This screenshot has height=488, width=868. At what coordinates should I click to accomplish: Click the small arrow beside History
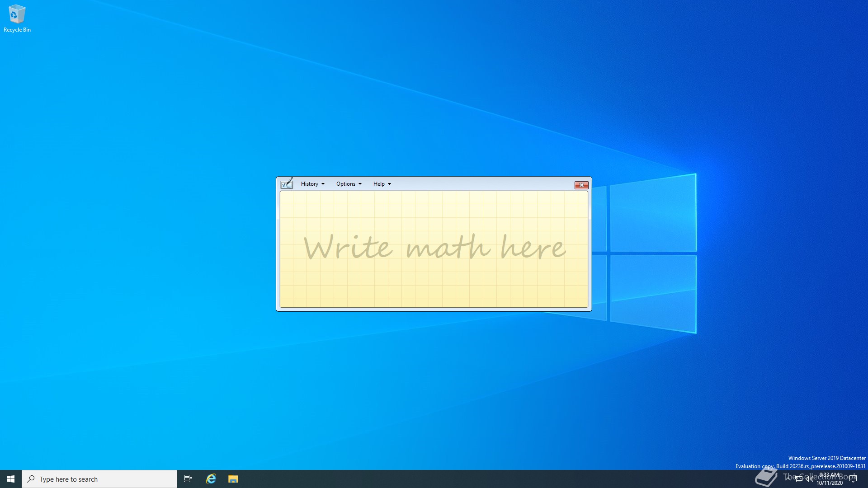coord(323,184)
